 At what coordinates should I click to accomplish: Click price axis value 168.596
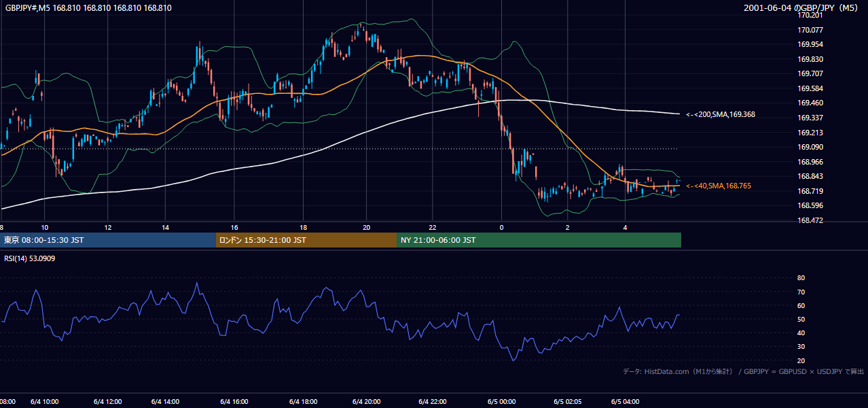[810, 205]
